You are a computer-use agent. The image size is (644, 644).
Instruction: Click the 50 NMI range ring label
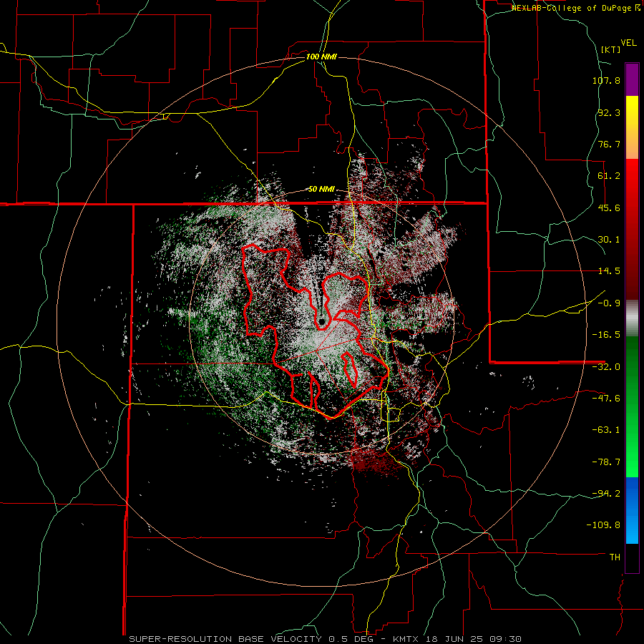pos(321,190)
